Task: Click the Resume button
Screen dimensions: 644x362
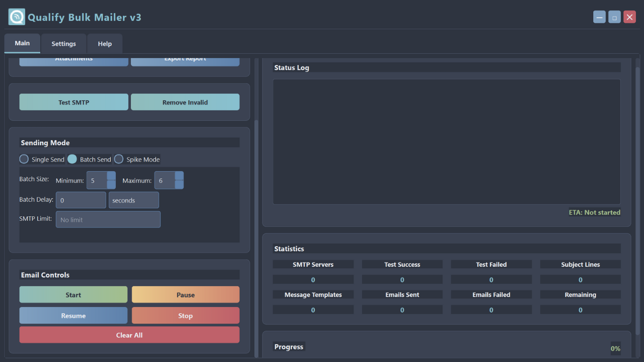Action: point(73,316)
